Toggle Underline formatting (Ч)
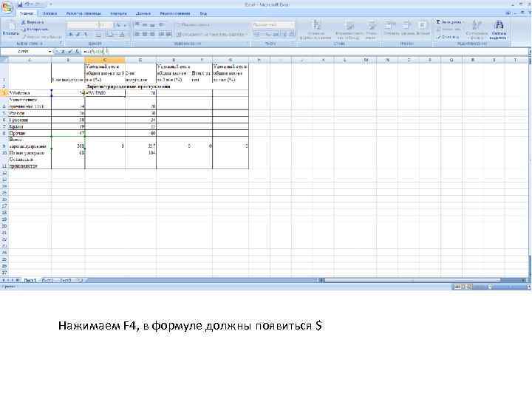532x399 pixels. 86,34
